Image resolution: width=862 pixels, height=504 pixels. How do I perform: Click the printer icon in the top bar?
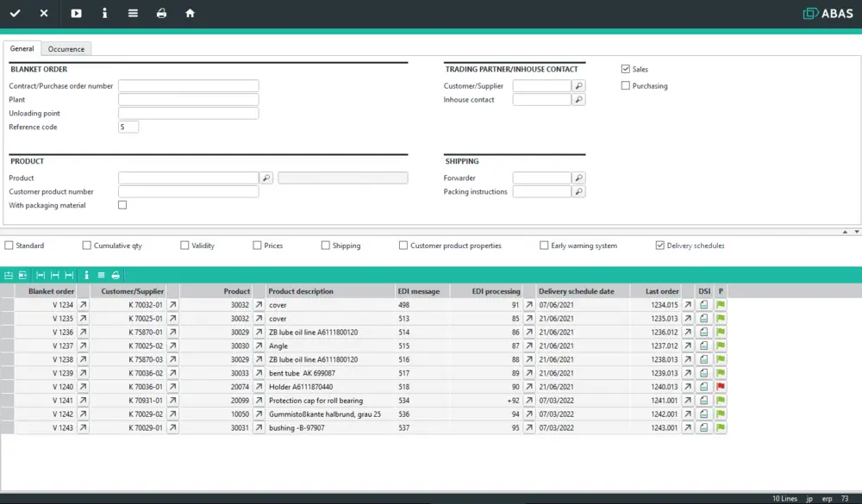(161, 13)
